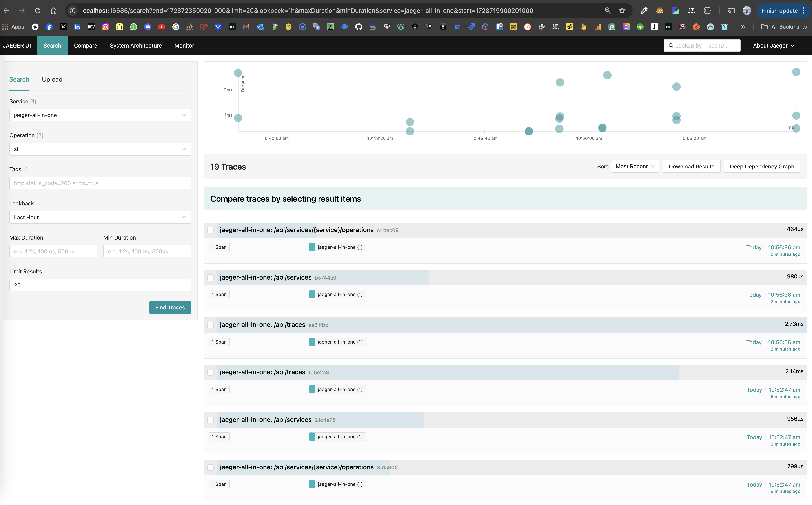This screenshot has height=505, width=812.
Task: Focus the Lookup by Trace ID box
Action: pos(702,46)
